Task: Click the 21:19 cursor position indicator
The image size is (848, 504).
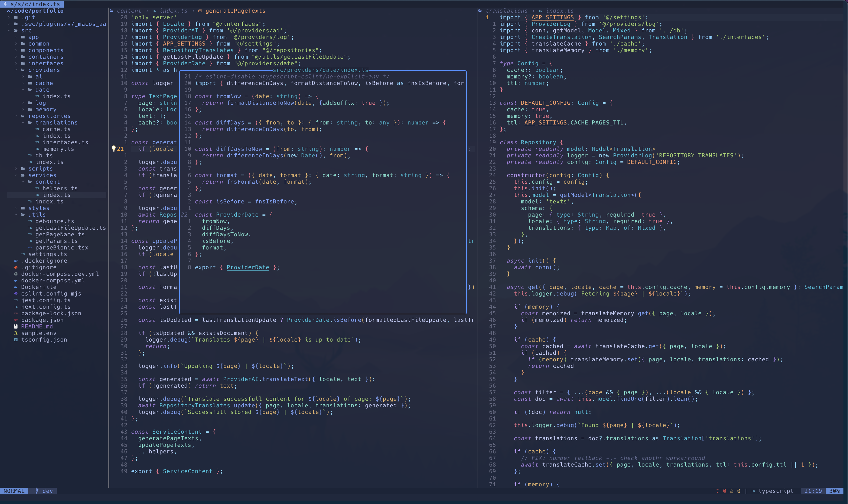Action: point(813,491)
